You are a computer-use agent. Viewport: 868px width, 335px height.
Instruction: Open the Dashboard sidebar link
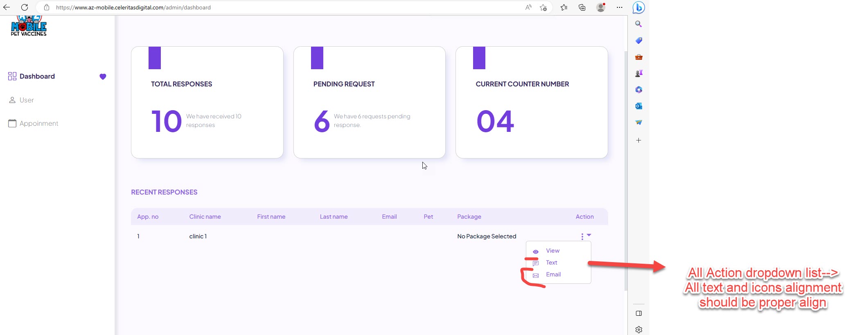[37, 76]
